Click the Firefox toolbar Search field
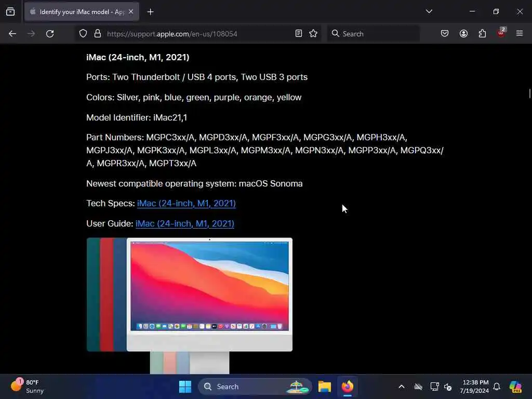This screenshot has height=399, width=532. tap(373, 34)
